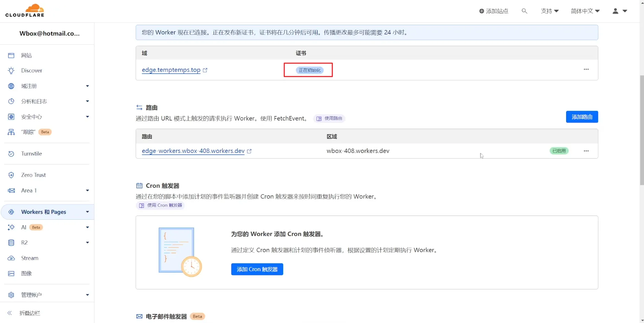Click the Stream cloud icon
Screen dimensions: 644x323
click(11, 258)
